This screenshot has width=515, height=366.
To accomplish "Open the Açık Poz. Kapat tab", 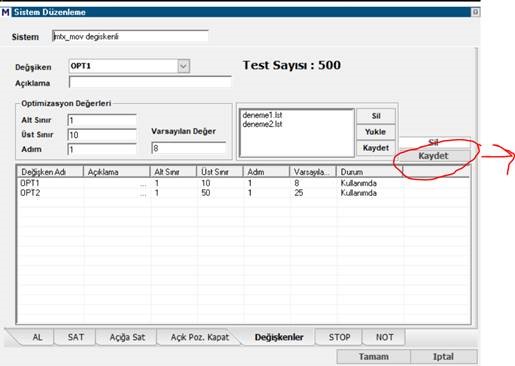I will [200, 337].
